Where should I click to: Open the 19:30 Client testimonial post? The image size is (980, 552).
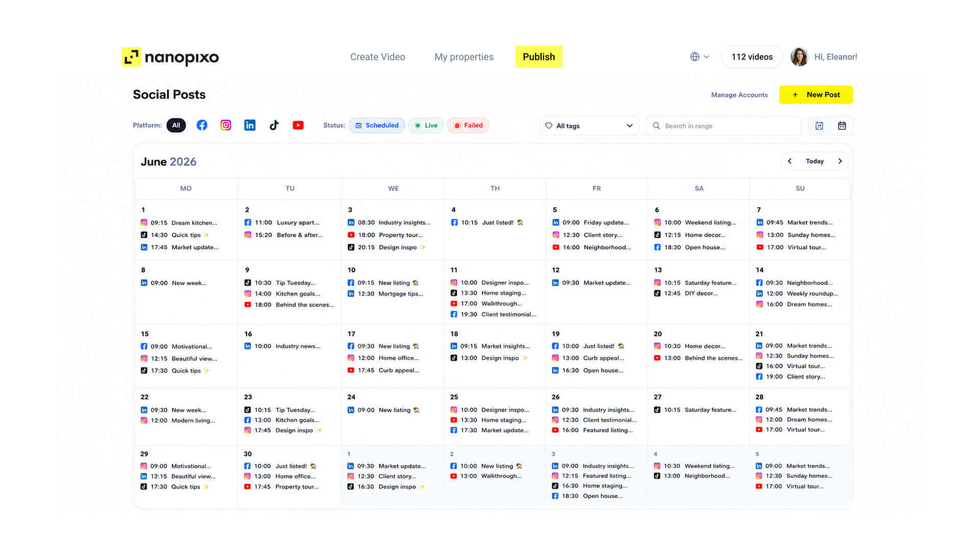[x=494, y=315]
